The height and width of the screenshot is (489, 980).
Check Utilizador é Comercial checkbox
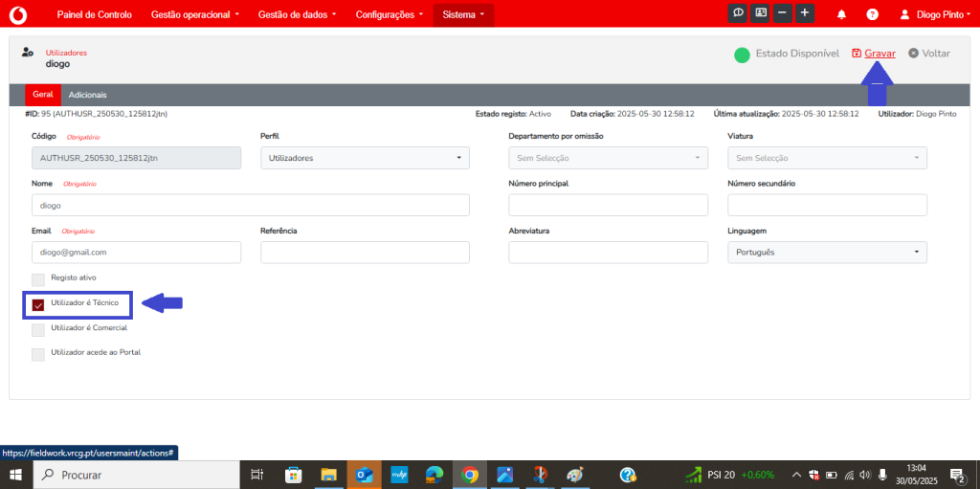coord(38,329)
